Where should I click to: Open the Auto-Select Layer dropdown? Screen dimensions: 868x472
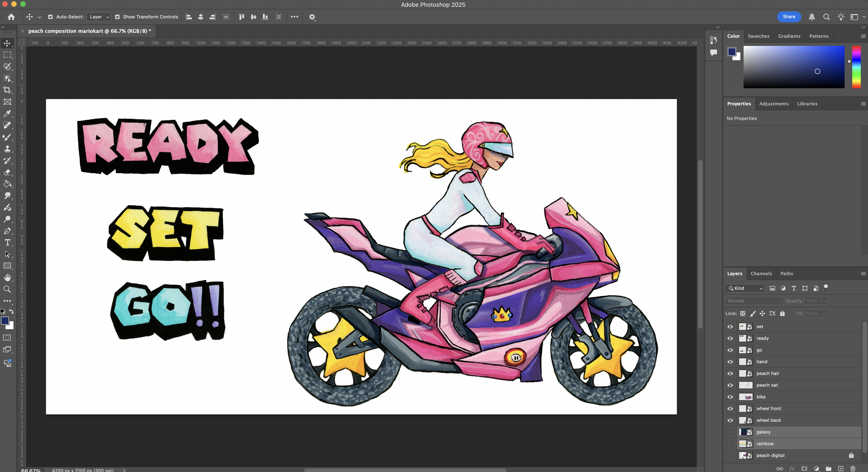click(99, 17)
